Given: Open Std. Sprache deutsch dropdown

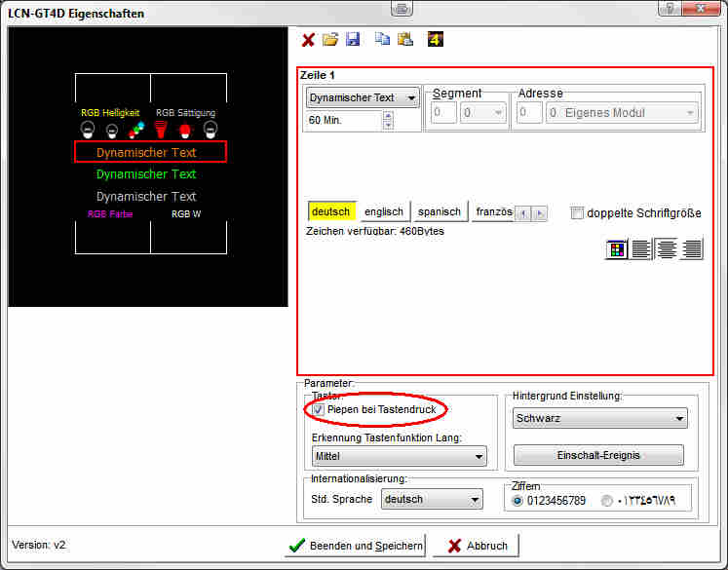Looking at the screenshot, I should (432, 500).
